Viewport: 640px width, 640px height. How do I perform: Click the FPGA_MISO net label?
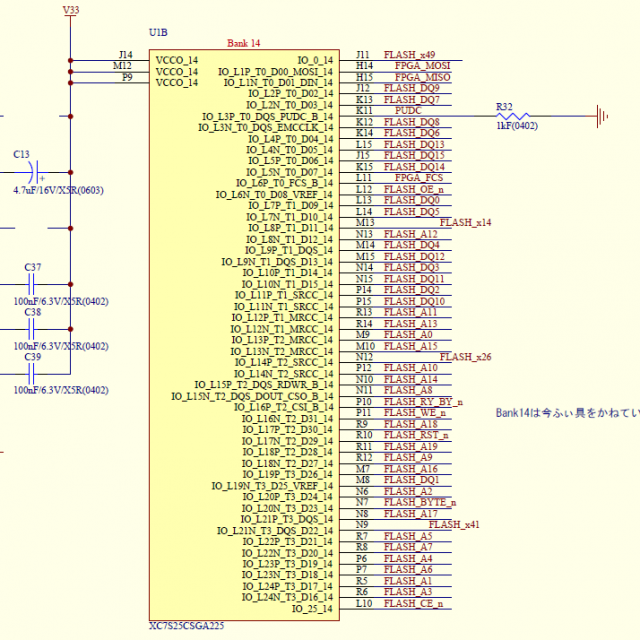pyautogui.click(x=422, y=77)
